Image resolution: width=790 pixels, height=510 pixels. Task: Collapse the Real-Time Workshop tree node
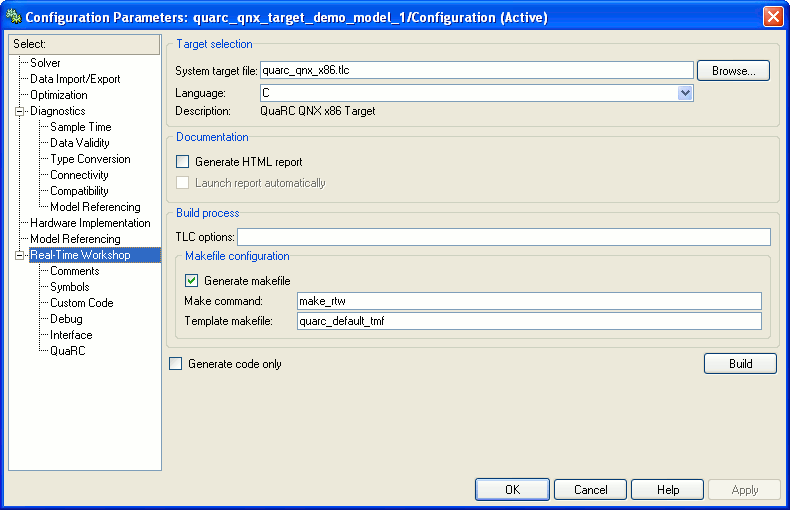[20, 256]
